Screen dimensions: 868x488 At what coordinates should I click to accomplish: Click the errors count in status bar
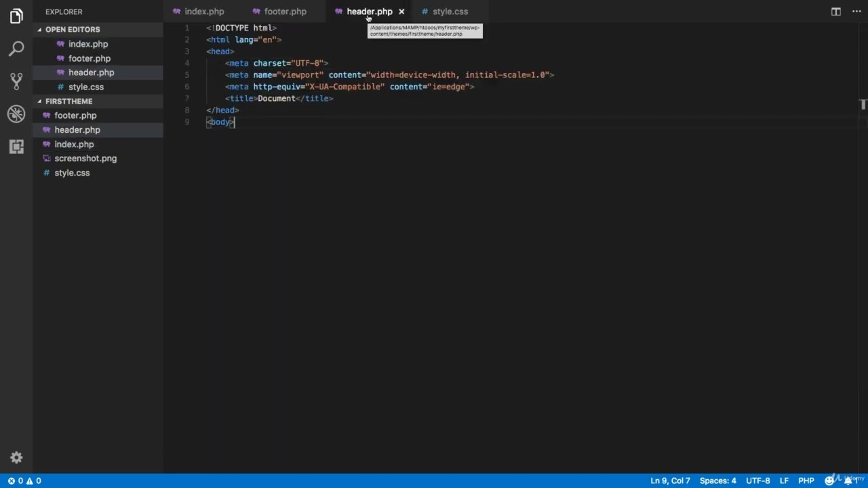click(x=15, y=481)
